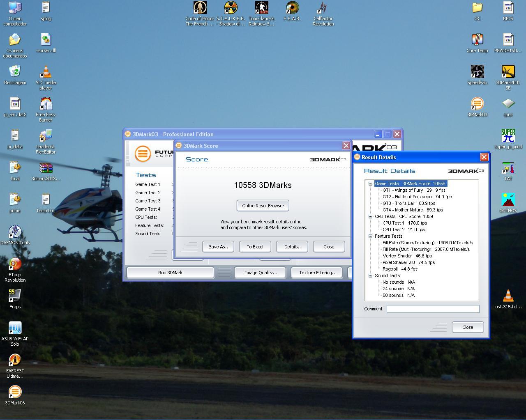The image size is (526, 420).
Task: Launch the TAT thermal tool icon
Action: [x=508, y=168]
